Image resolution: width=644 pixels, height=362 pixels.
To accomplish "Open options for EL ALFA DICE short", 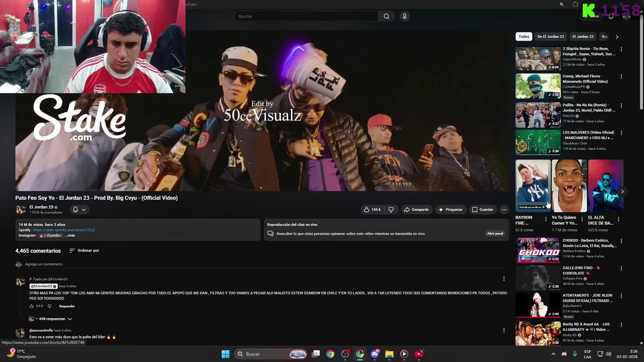I will tap(619, 219).
